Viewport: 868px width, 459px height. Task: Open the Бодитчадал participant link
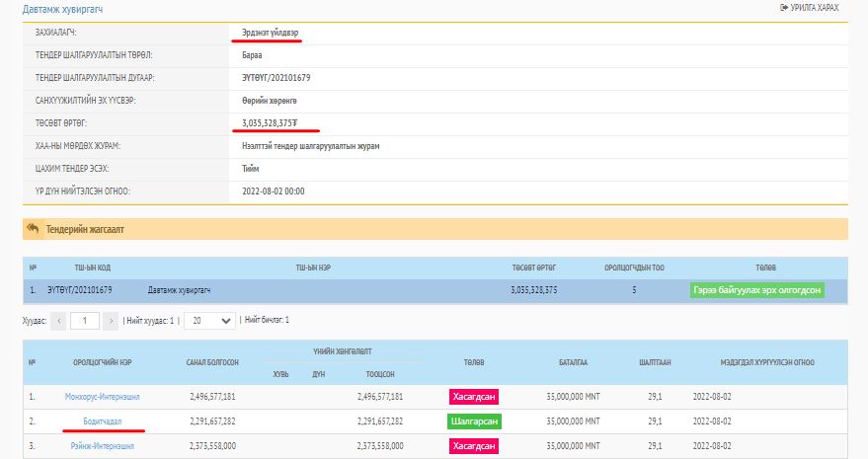[x=103, y=421]
